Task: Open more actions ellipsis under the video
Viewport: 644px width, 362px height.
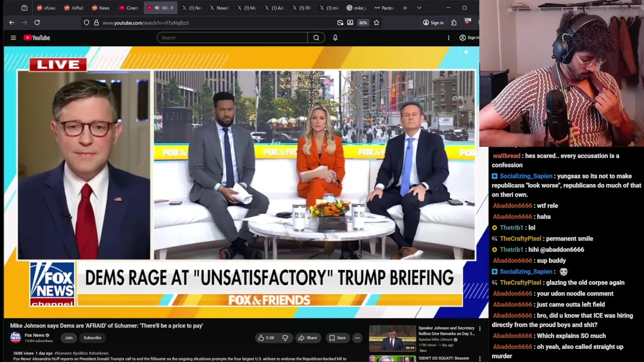Action: tap(357, 338)
